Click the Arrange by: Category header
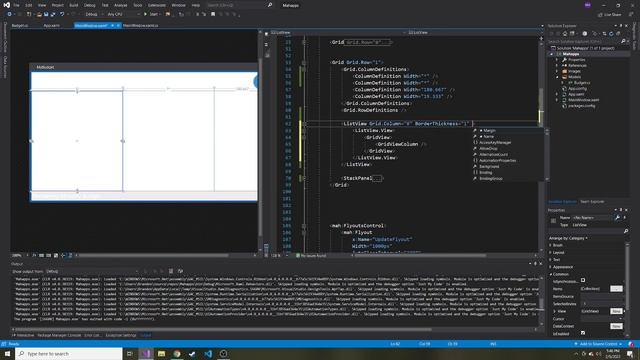This screenshot has width=640, height=360. 568,238
